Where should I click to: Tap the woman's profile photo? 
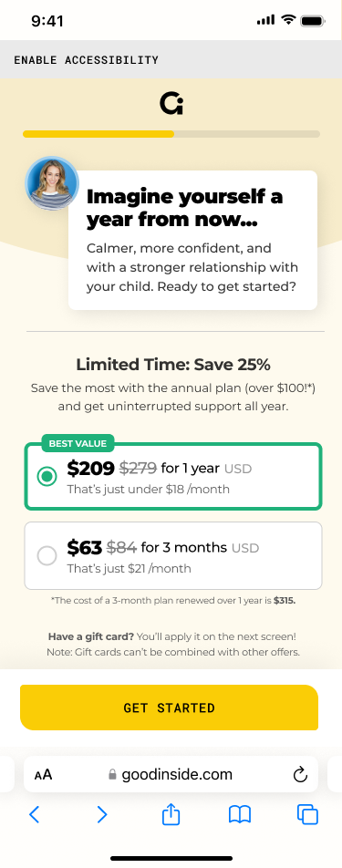click(52, 183)
